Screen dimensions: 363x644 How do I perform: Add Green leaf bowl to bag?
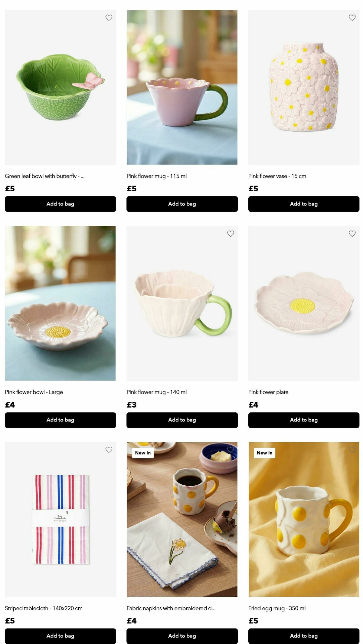pyautogui.click(x=60, y=204)
